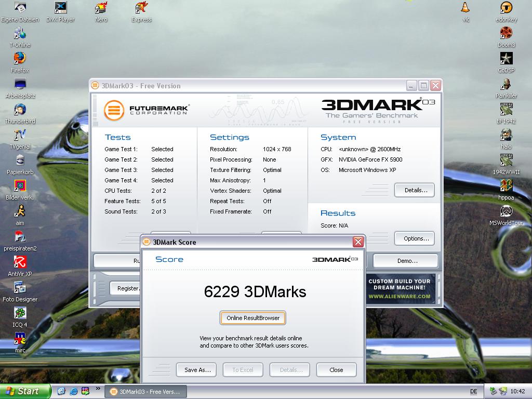Select the Arbeitsplatz desktop icon
Image resolution: width=532 pixels, height=399 pixels.
(x=20, y=88)
